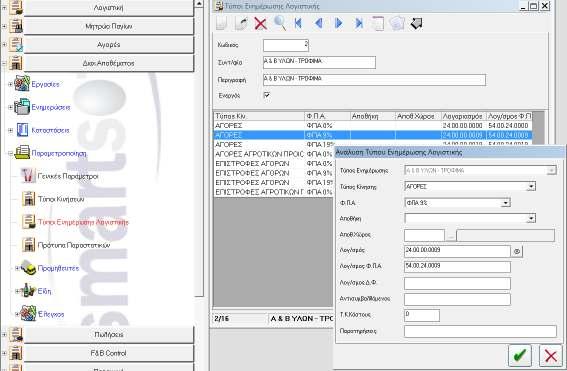Screen dimensions: 567x371
Task: Click the Λογ/σμος Φ.Π.Α. field
Action: tap(457, 267)
